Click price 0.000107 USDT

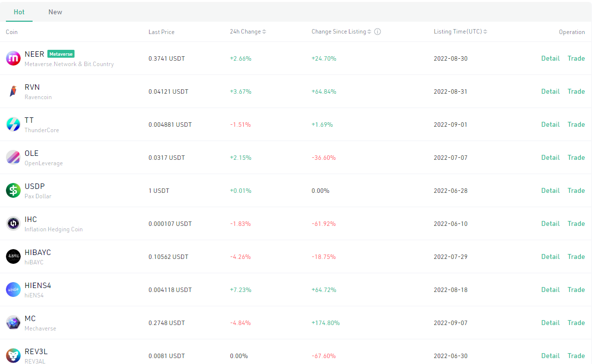170,223
